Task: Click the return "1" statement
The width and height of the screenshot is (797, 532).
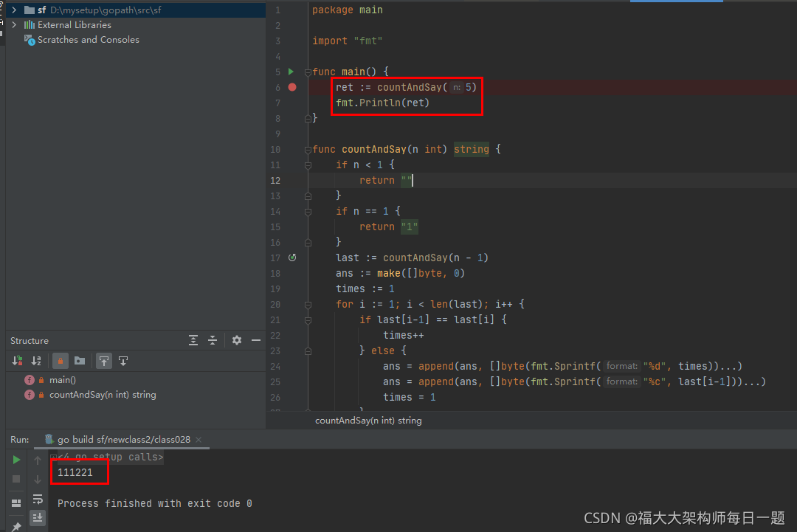Action: click(388, 227)
